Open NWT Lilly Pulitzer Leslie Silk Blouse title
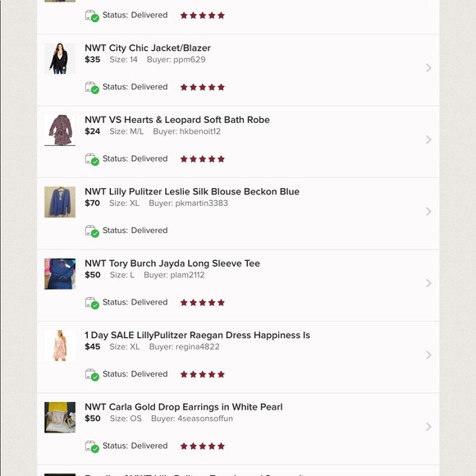Screen dimensions: 476x476 point(192,192)
